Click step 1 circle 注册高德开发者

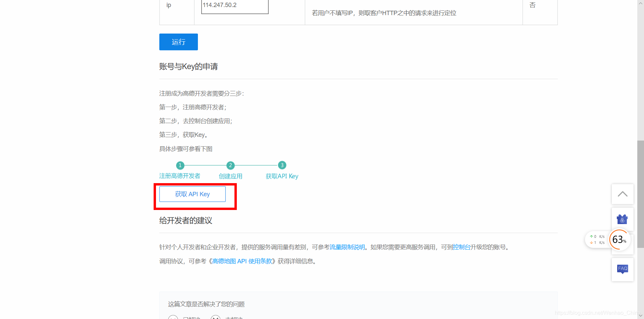coord(180,165)
